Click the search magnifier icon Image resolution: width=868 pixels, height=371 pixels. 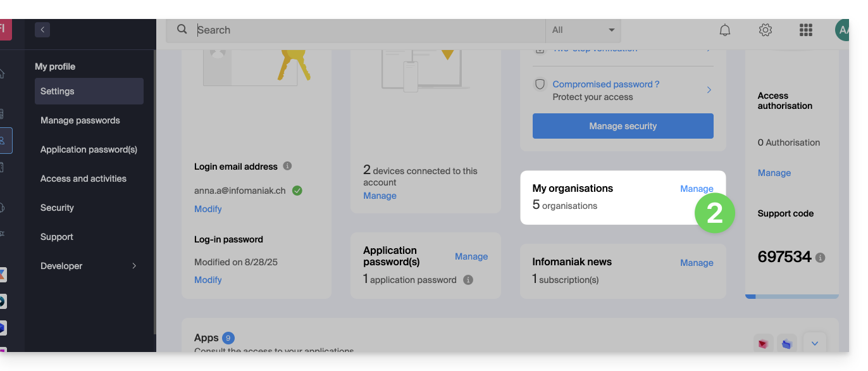[182, 30]
